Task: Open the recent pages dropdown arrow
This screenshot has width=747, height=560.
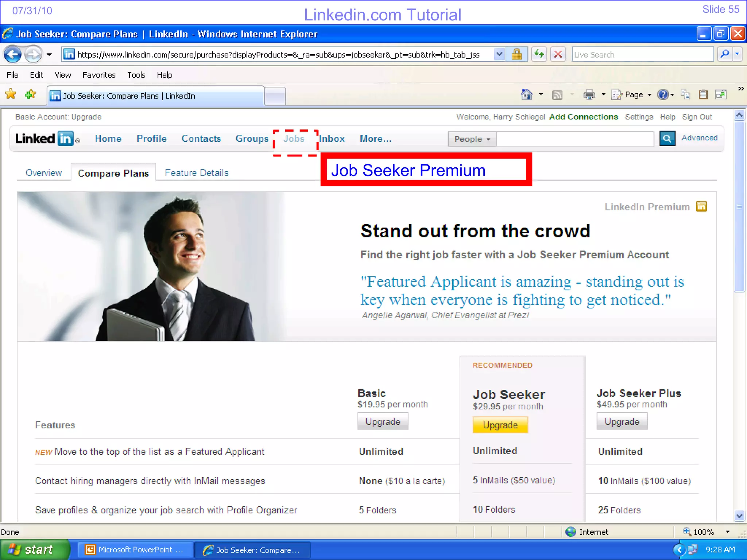Action: tap(49, 55)
